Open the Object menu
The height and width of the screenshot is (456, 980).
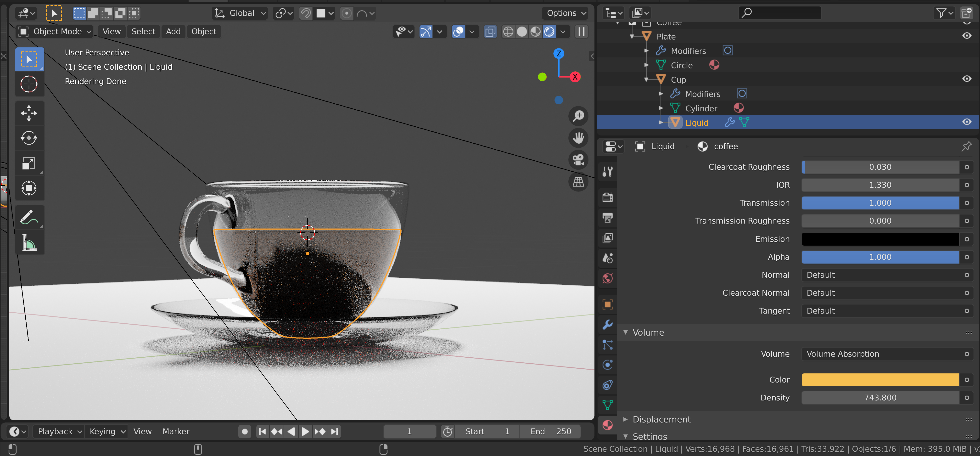(204, 32)
